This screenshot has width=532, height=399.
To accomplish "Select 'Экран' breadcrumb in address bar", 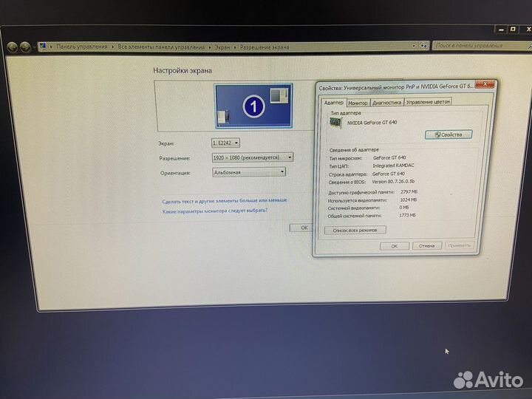I will click(222, 47).
